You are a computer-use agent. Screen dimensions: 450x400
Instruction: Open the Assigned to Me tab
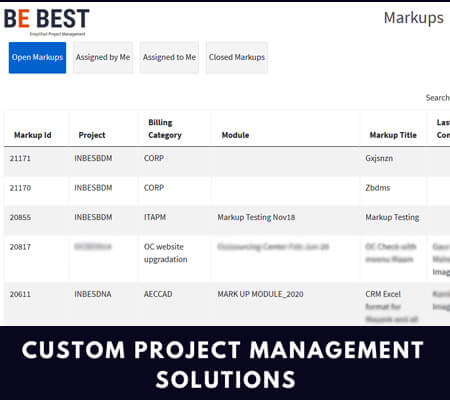[x=169, y=57]
